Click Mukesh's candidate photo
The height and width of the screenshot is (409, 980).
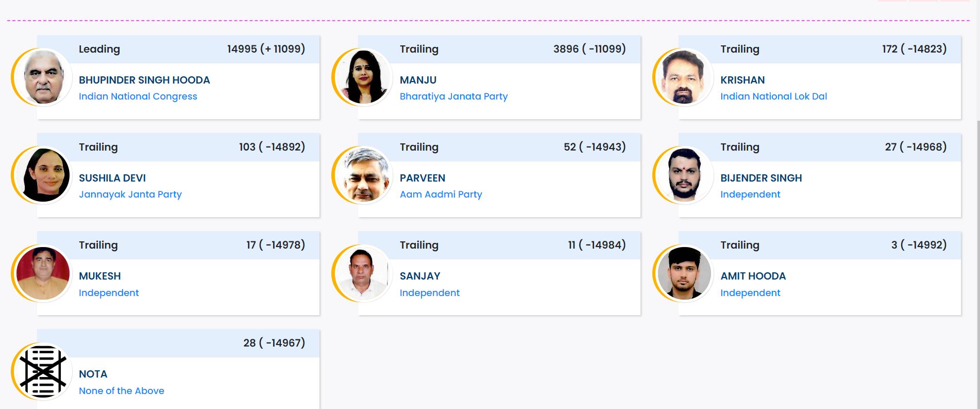(x=43, y=273)
